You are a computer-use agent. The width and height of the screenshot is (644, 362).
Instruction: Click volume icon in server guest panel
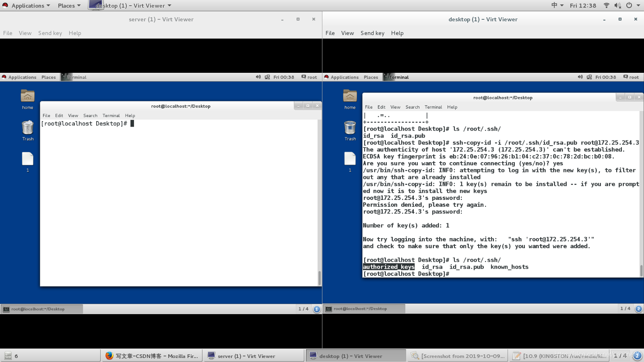click(258, 77)
